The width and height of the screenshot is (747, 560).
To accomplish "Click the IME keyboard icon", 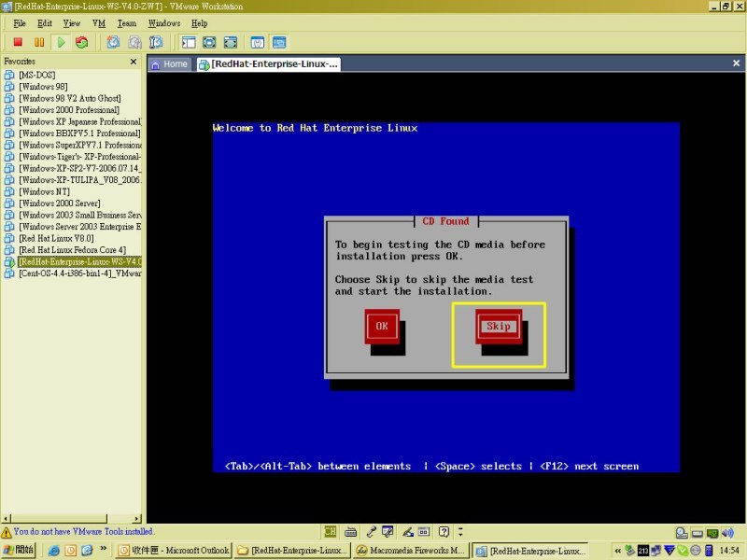I will [x=351, y=531].
